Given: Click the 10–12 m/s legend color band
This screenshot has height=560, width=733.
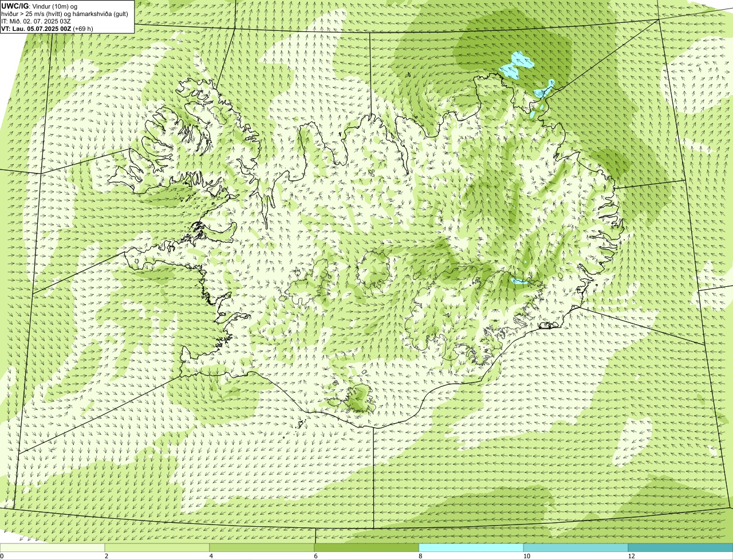Looking at the screenshot, I should tap(576, 548).
